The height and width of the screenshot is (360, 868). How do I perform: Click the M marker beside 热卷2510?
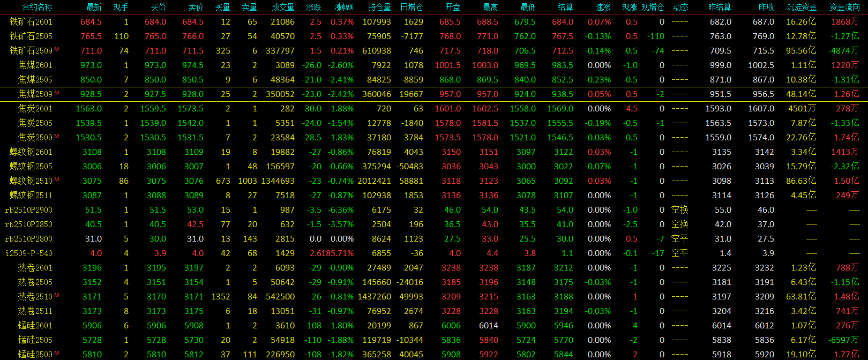coord(57,295)
